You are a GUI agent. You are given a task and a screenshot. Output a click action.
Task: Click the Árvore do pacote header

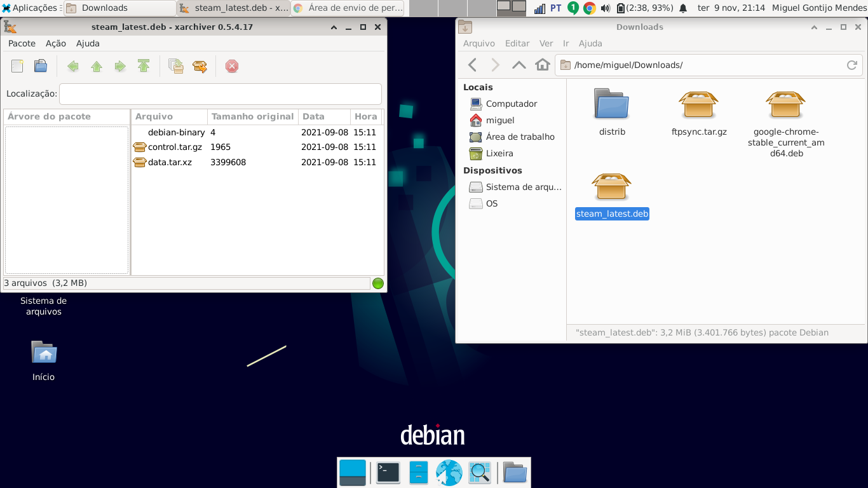[x=67, y=116]
